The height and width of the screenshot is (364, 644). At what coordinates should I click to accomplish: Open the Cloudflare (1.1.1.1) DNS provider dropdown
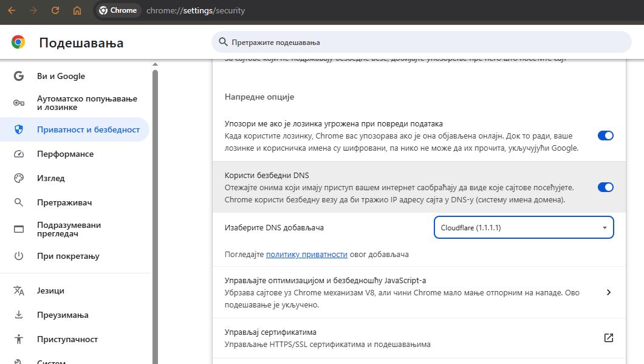524,227
